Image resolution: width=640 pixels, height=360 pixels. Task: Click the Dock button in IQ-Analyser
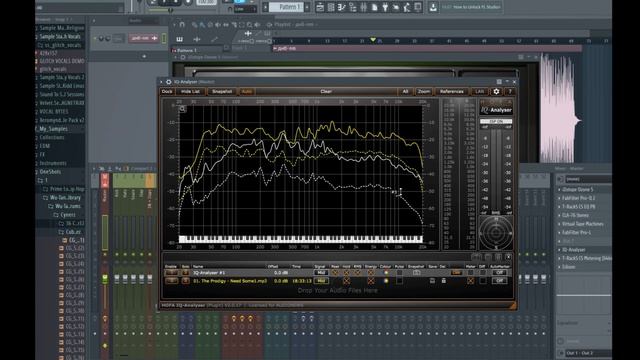click(x=167, y=91)
